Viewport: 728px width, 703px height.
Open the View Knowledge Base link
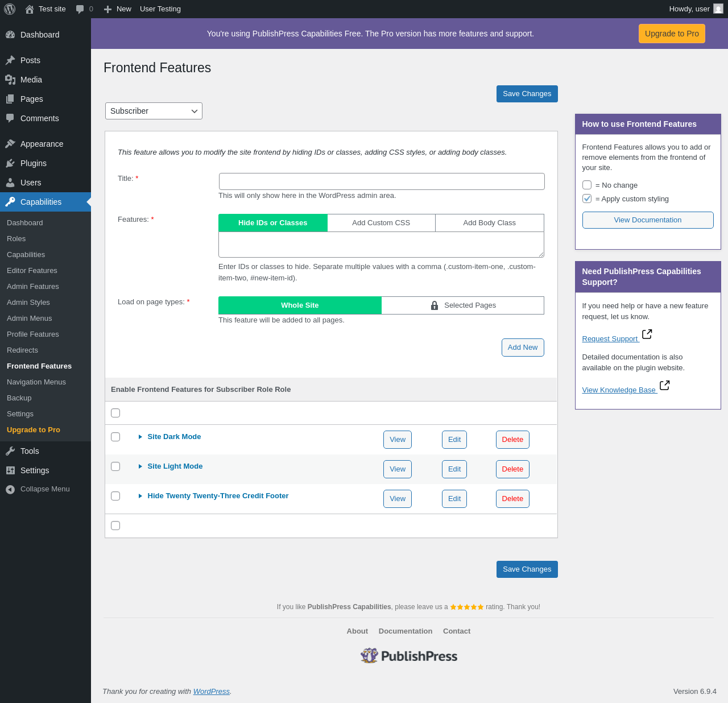coord(619,390)
